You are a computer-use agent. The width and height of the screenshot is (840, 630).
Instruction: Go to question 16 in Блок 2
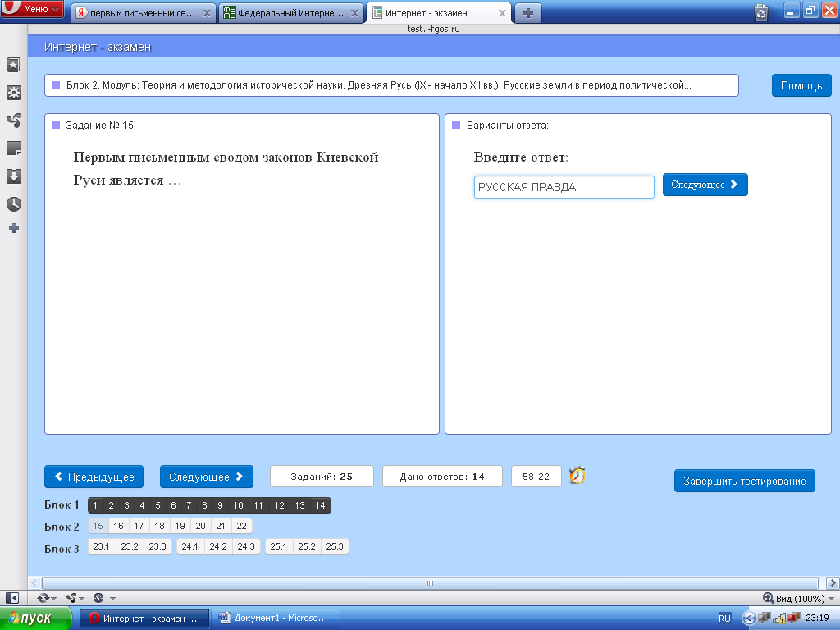coord(118,526)
